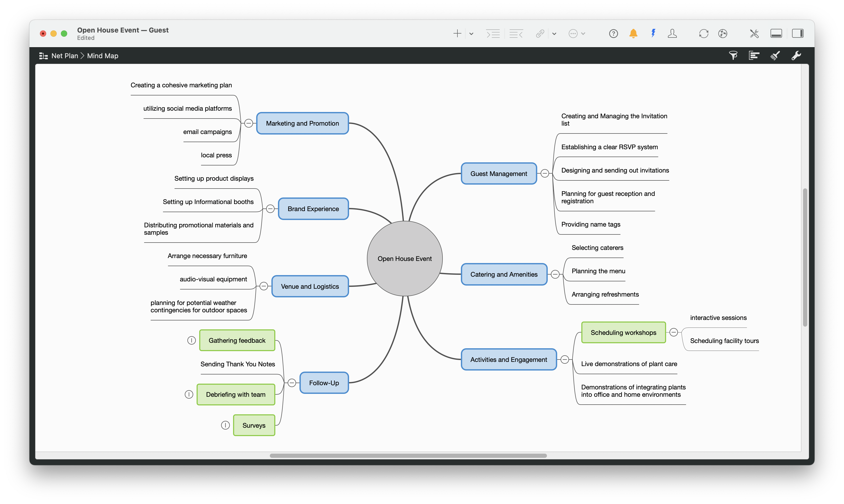This screenshot has width=844, height=504.
Task: Open the filter tool in the Mind Map bar
Action: point(733,55)
